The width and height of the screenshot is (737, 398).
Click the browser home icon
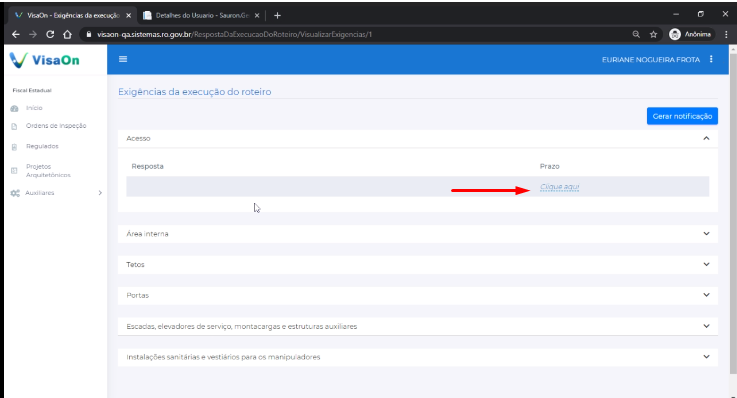[x=67, y=34]
